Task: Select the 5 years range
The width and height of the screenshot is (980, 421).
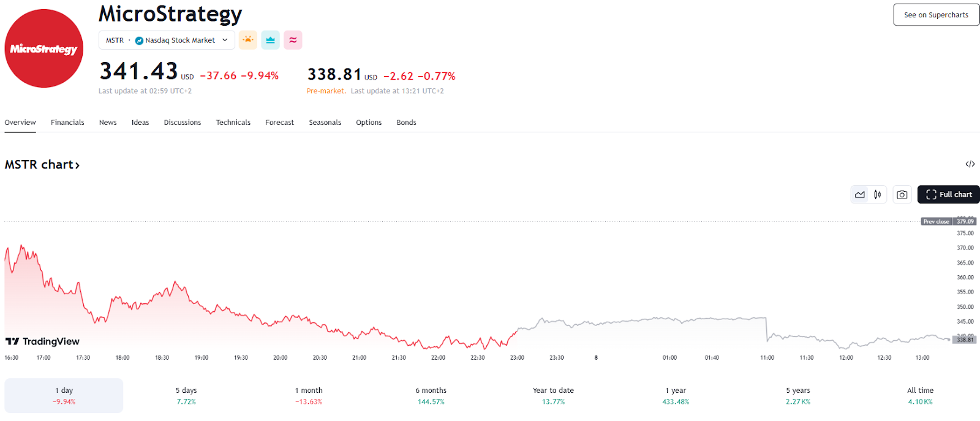Action: click(x=798, y=396)
